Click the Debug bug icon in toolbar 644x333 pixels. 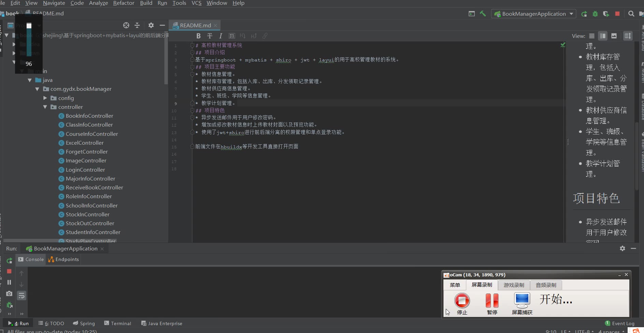coord(595,14)
